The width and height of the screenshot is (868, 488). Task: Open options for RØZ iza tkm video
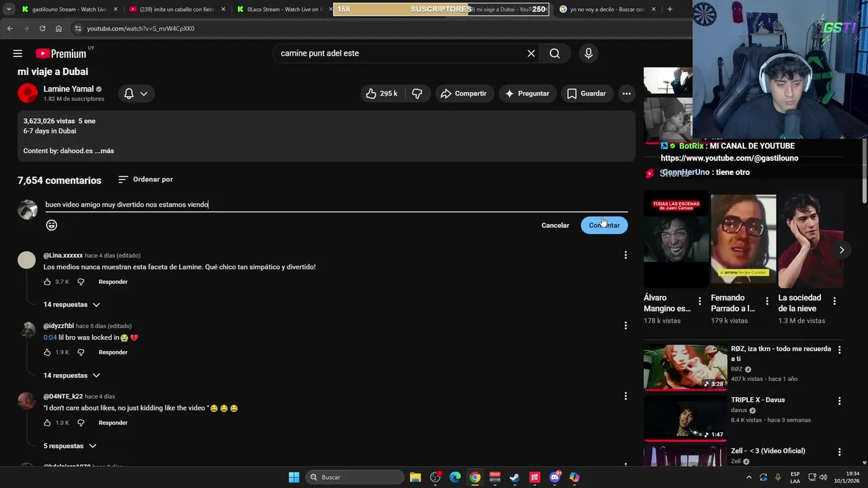point(840,350)
